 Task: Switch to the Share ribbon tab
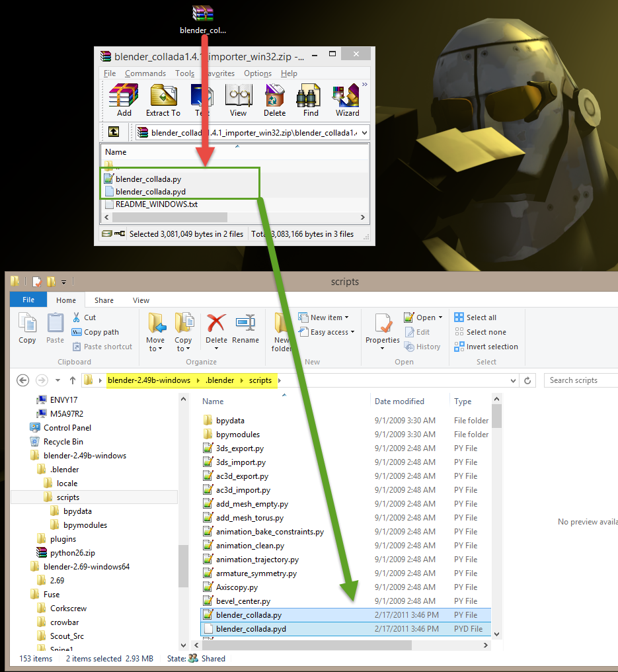[104, 300]
